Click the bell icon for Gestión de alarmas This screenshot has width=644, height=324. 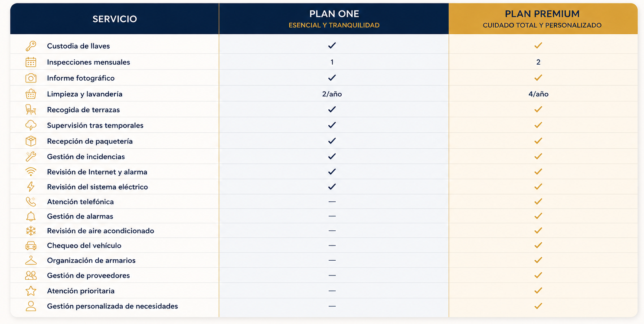(31, 216)
